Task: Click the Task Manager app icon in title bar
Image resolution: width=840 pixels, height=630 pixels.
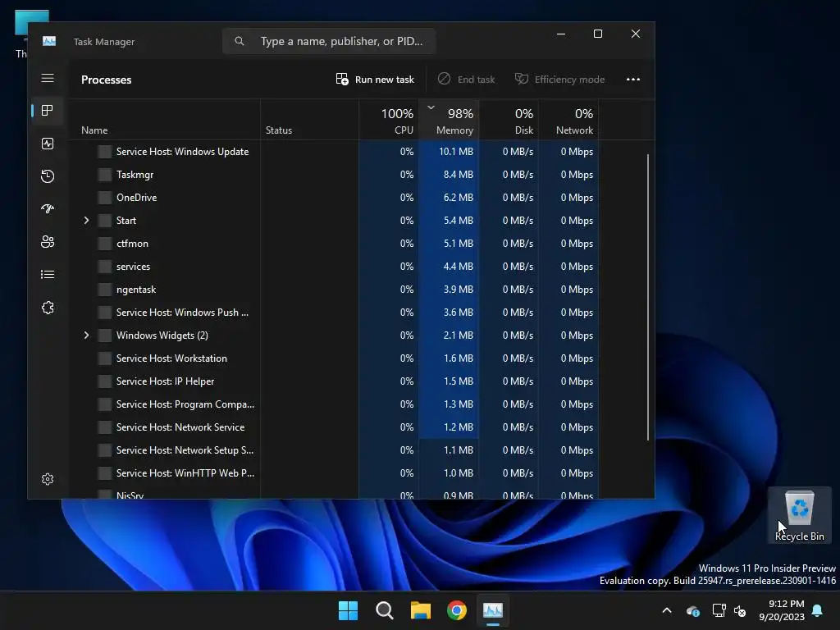Action: click(x=49, y=41)
